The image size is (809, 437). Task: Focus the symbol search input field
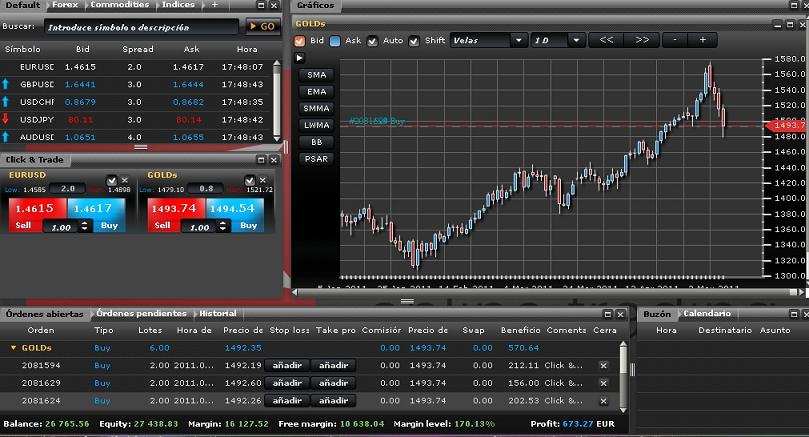point(141,27)
